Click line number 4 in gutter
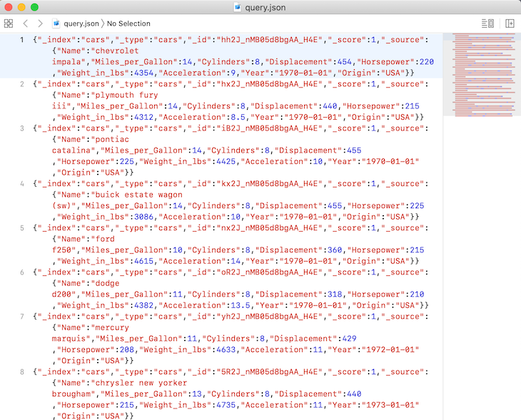This screenshot has height=420, width=521. pyautogui.click(x=21, y=184)
